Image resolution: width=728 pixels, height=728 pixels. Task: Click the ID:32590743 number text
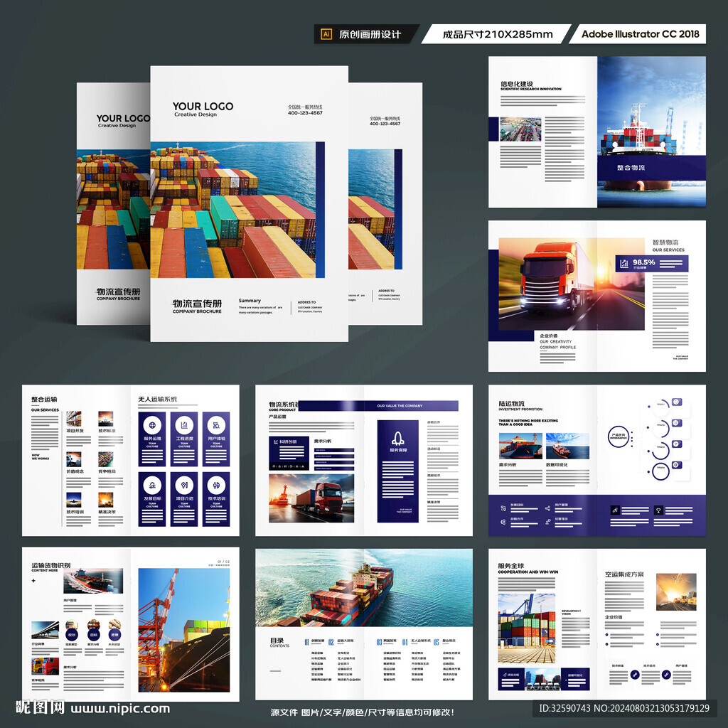564,709
